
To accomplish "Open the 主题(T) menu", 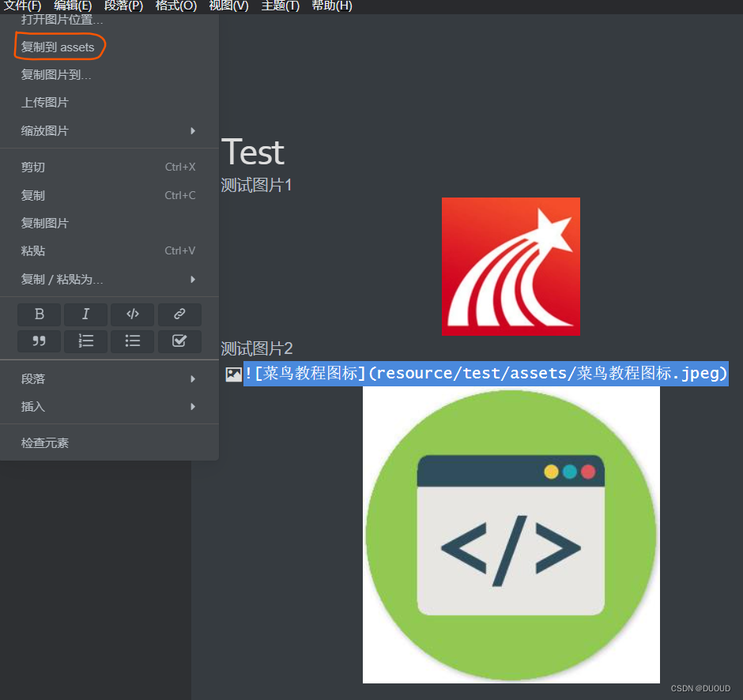I will point(281,6).
